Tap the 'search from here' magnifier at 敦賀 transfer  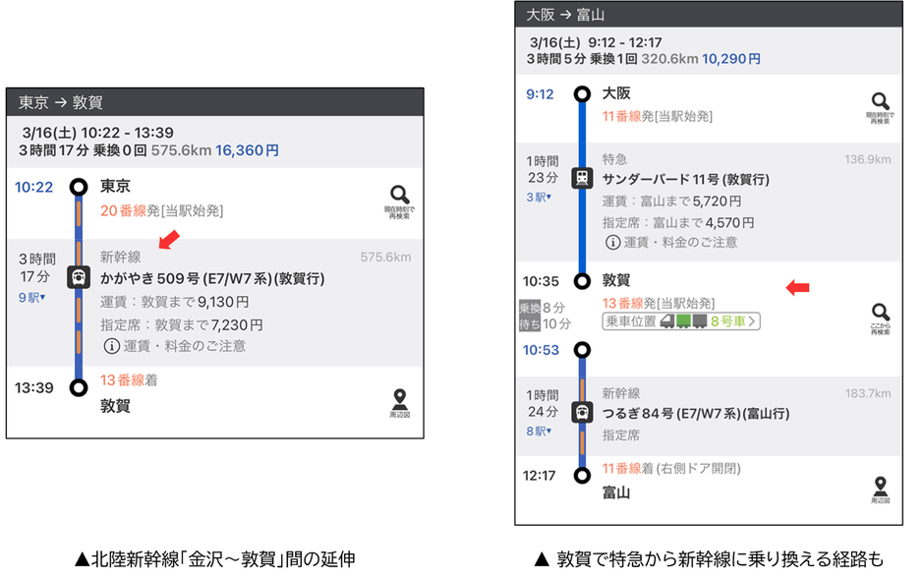tap(881, 318)
